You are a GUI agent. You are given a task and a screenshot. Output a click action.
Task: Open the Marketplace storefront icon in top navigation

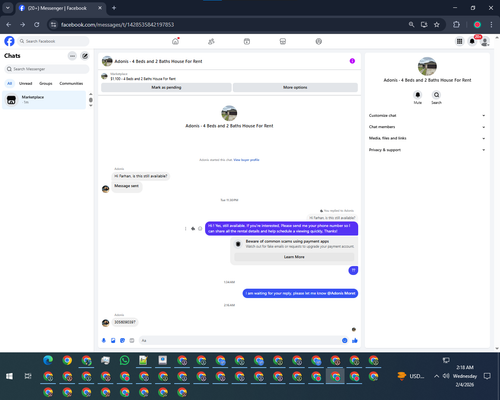[x=283, y=41]
